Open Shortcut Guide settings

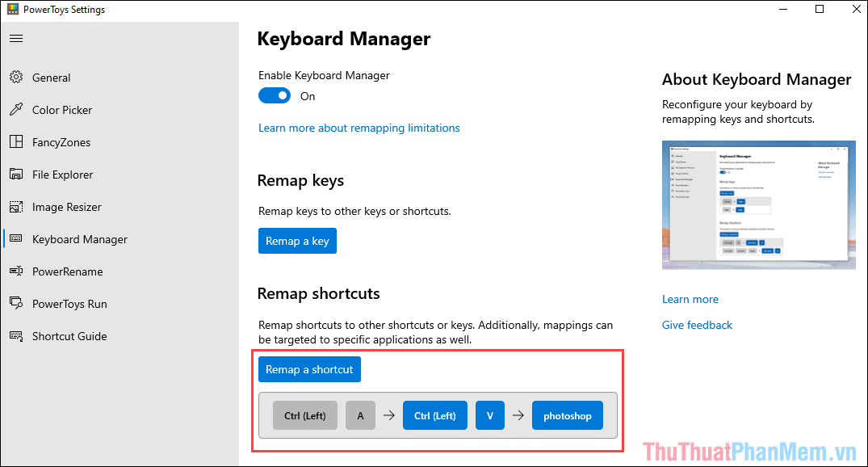(68, 335)
